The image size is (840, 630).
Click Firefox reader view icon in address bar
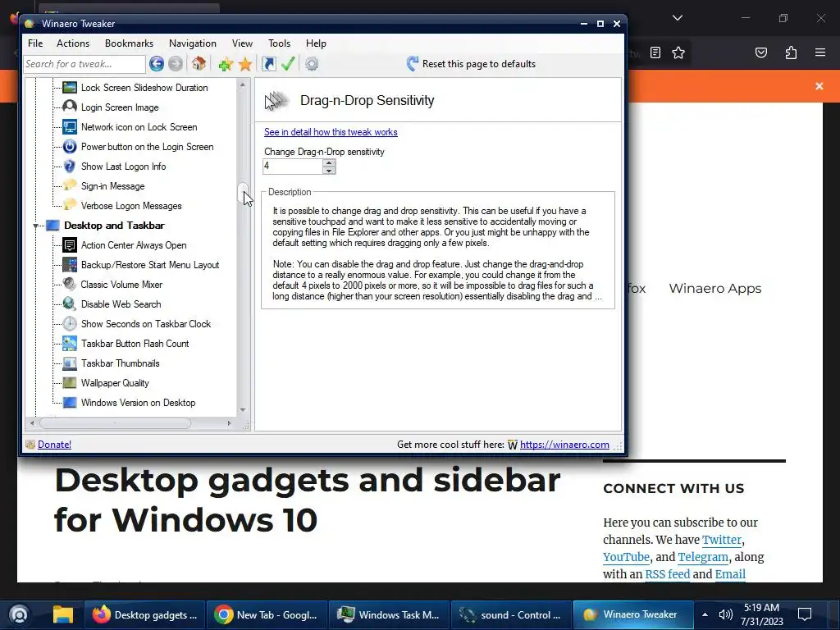(x=655, y=52)
